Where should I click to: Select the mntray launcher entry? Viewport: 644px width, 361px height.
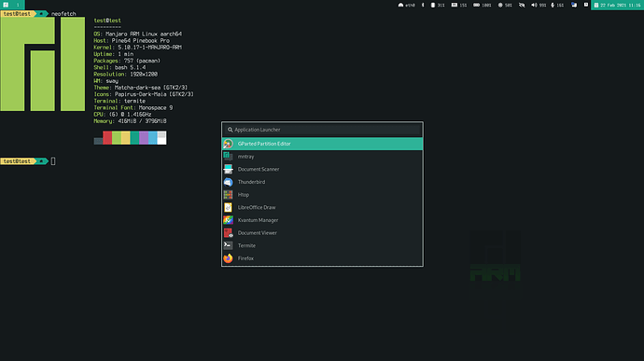322,157
